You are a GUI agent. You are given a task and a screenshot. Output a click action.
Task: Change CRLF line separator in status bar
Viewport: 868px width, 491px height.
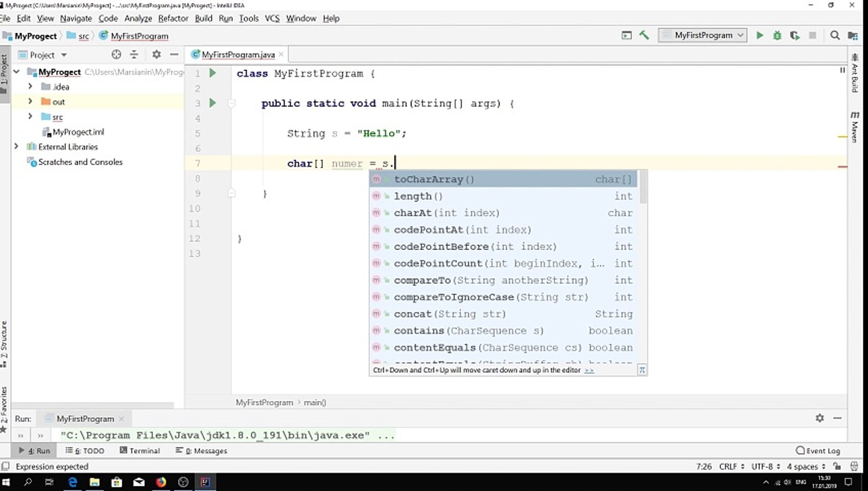coord(732,466)
